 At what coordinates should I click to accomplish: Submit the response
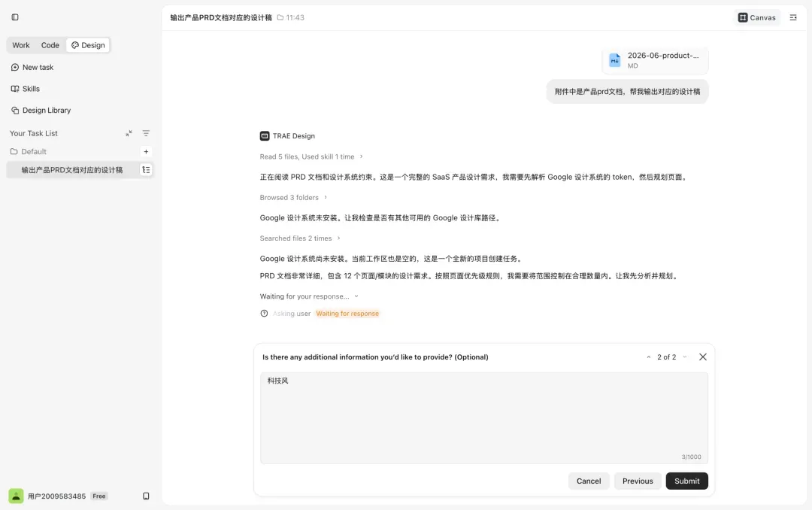686,481
